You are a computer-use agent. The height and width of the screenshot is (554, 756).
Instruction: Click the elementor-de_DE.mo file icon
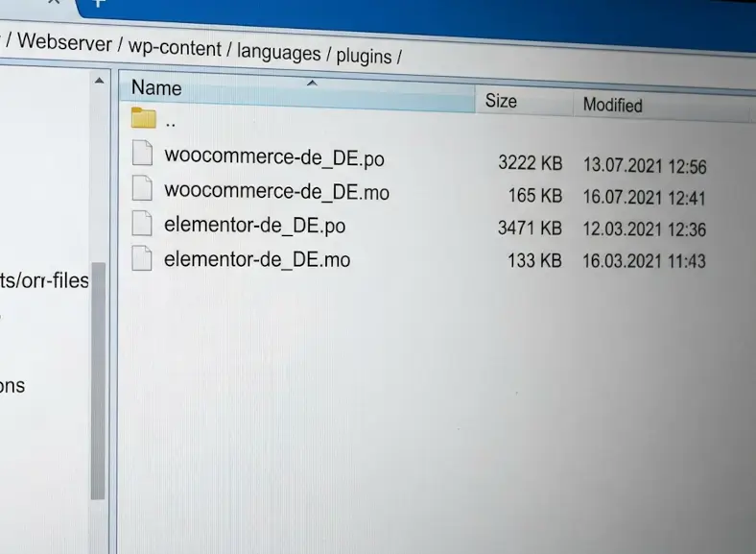pyautogui.click(x=142, y=257)
